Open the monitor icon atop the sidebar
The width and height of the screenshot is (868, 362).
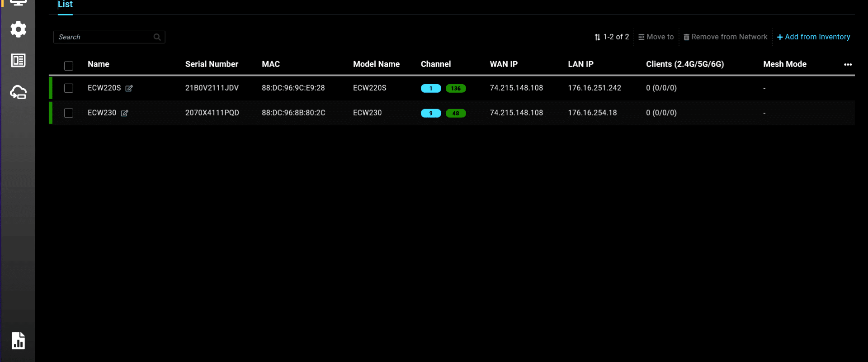[18, 2]
